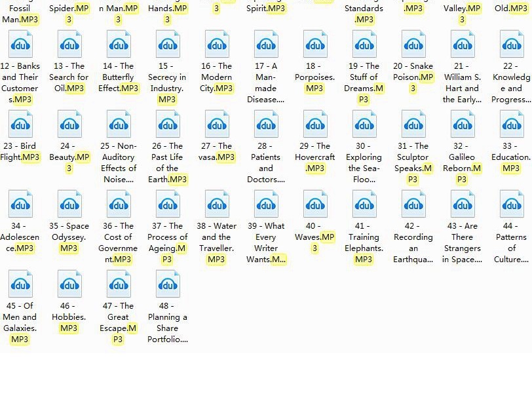Screen dimensions: 532x407
Task: Click the '40 - Waves' MP3 icon
Action: [x=315, y=204]
